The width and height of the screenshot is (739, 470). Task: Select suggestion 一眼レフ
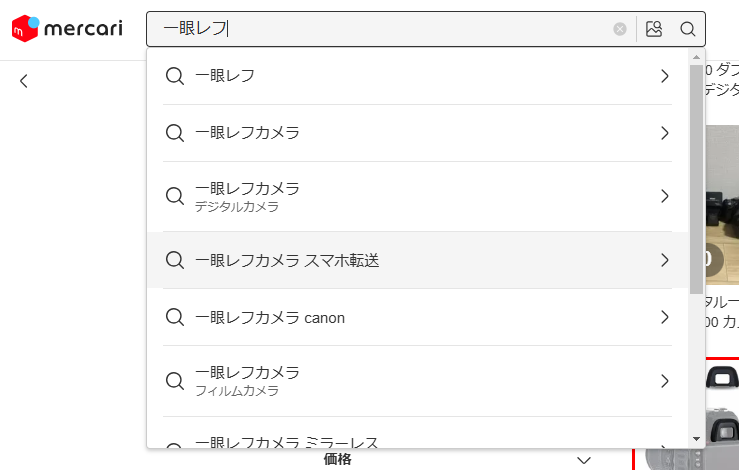tap(417, 76)
